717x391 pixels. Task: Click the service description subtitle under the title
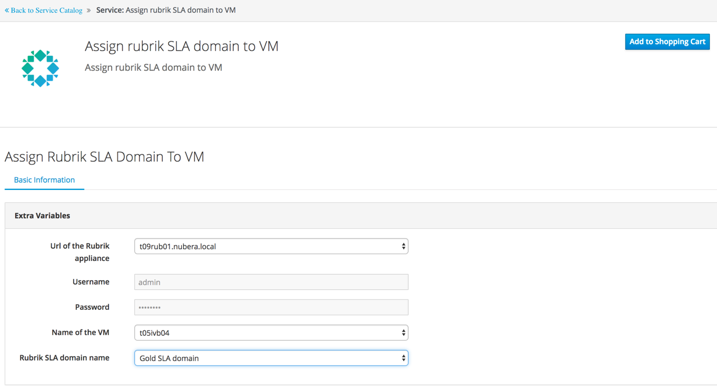pos(154,68)
